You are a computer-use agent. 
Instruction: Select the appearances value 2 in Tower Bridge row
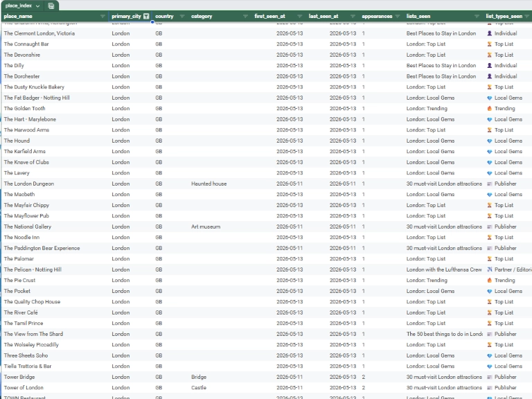tap(364, 377)
